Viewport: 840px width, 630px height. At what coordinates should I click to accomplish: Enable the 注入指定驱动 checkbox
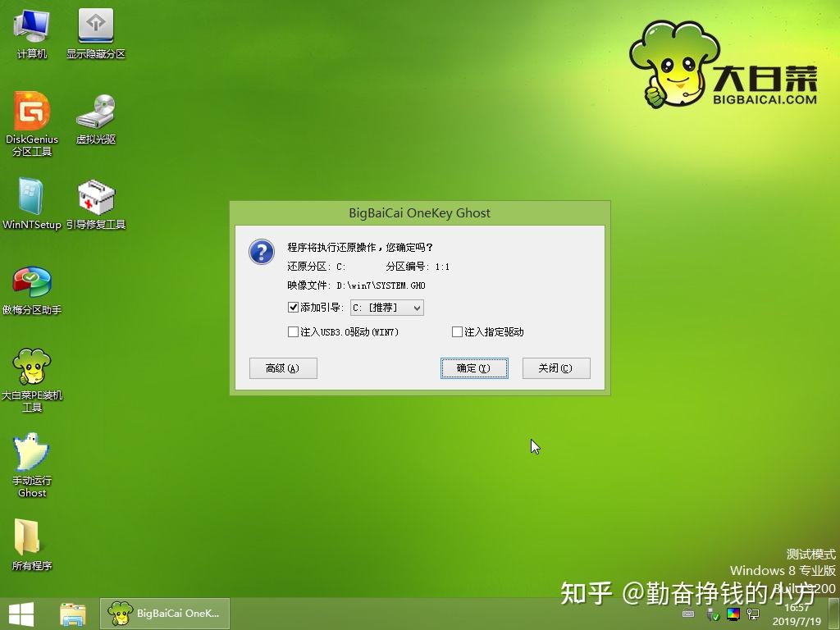457,332
